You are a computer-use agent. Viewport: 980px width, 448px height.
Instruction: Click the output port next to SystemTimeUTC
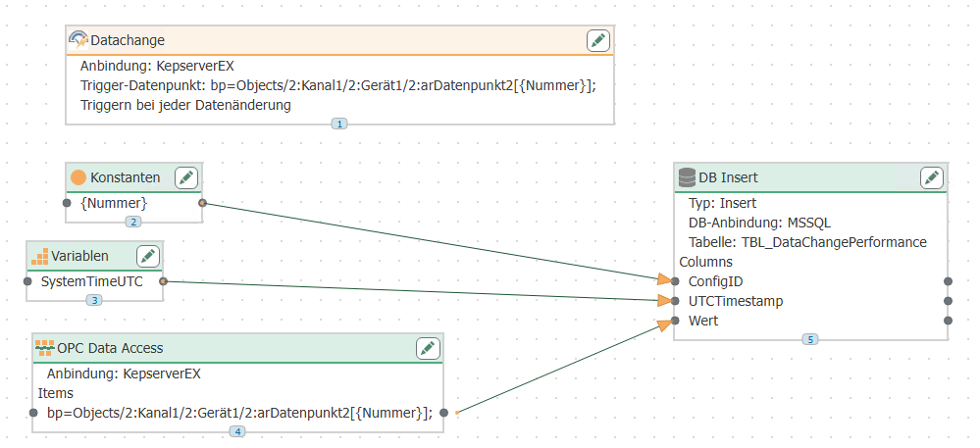click(x=163, y=281)
